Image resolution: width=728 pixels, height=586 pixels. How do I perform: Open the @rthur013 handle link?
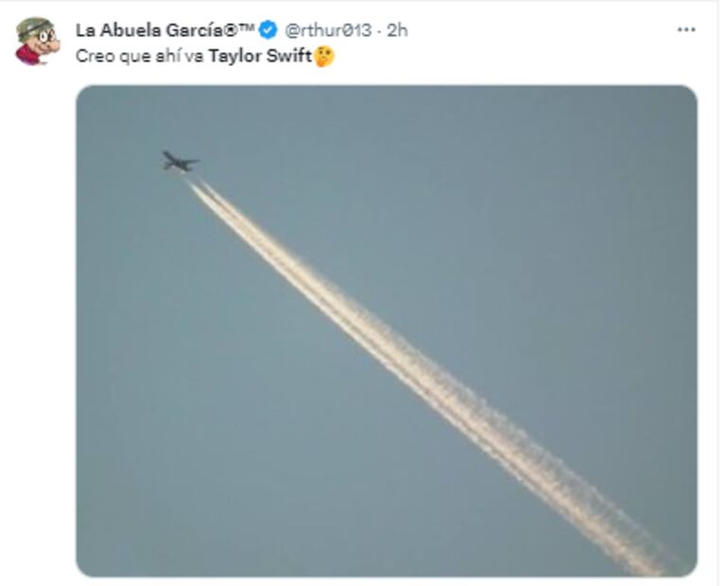(328, 30)
